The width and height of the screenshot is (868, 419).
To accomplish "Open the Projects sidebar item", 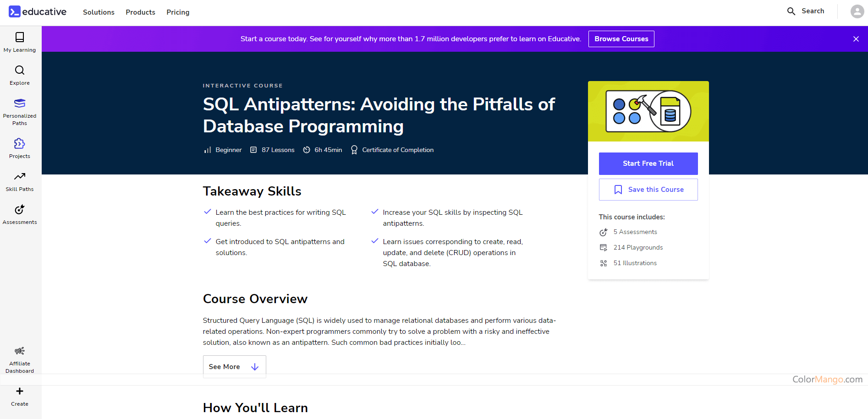I will (x=20, y=148).
